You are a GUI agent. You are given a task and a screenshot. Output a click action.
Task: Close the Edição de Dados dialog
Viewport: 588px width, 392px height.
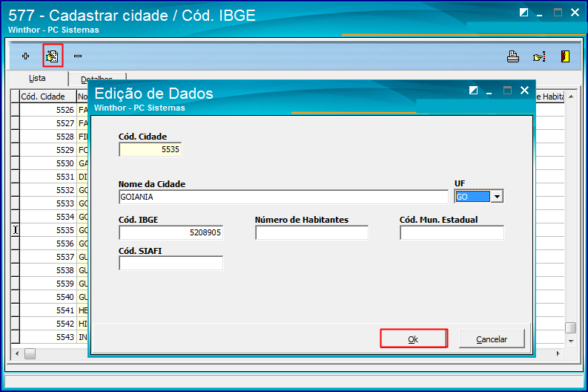click(x=525, y=90)
